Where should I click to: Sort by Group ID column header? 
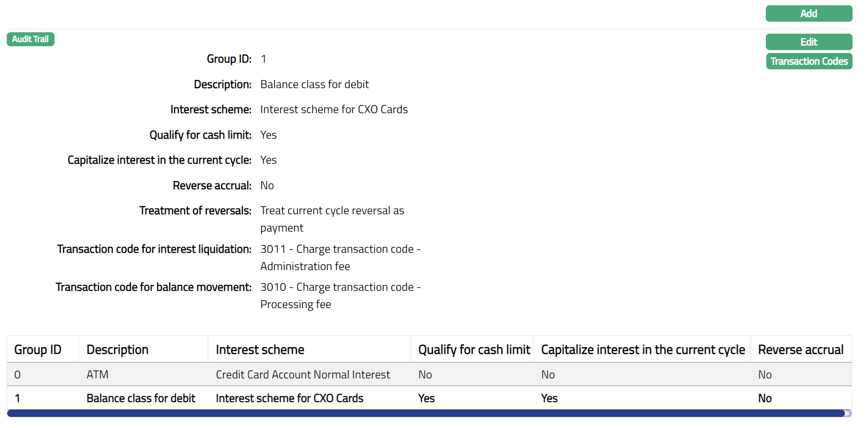(38, 350)
